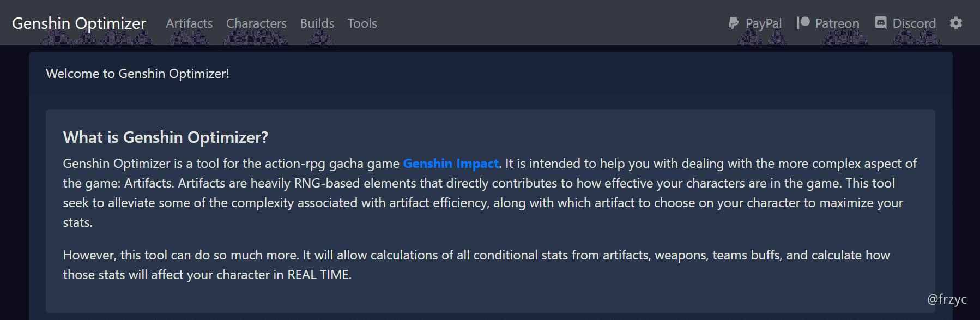This screenshot has width=980, height=320.
Task: Open the Tools menu item
Action: click(x=362, y=23)
